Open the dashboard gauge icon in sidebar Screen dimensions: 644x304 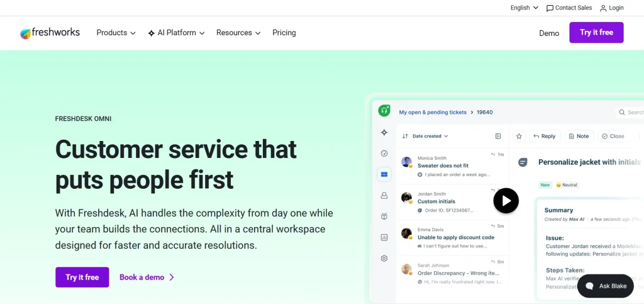[x=384, y=153]
